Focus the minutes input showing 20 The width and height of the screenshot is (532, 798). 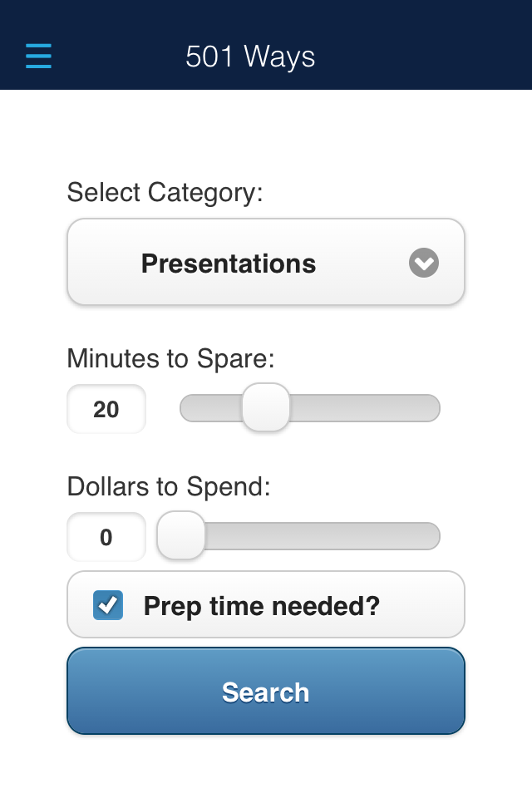coord(106,409)
